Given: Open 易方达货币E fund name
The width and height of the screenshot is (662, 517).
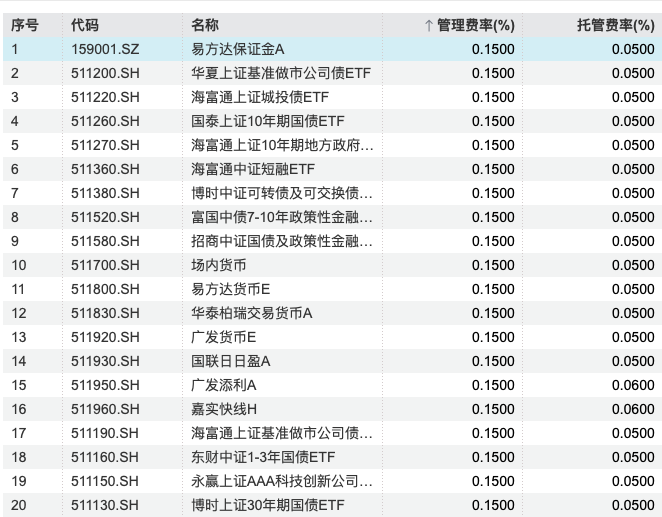Looking at the screenshot, I should [x=231, y=289].
